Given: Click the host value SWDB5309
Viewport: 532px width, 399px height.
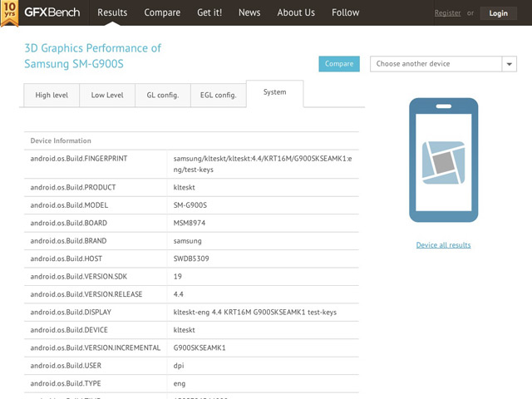Looking at the screenshot, I should point(191,259).
